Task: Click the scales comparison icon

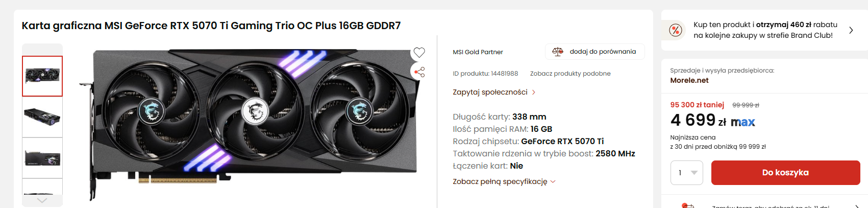Action: click(x=557, y=52)
